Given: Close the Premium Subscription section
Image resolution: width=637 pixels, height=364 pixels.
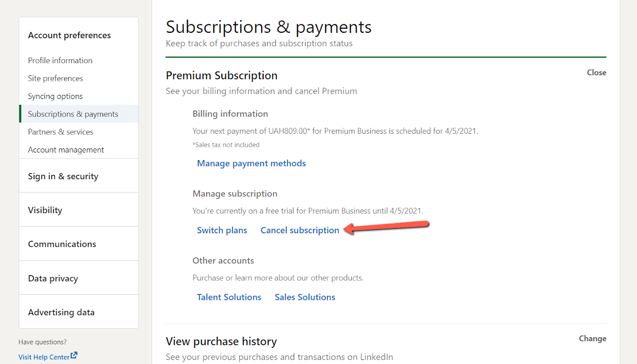Looking at the screenshot, I should point(597,73).
